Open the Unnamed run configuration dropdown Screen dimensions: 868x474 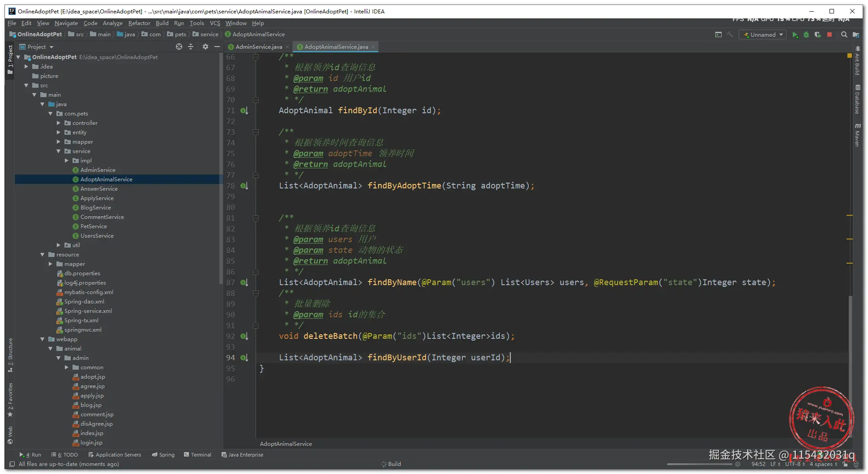[x=763, y=35]
